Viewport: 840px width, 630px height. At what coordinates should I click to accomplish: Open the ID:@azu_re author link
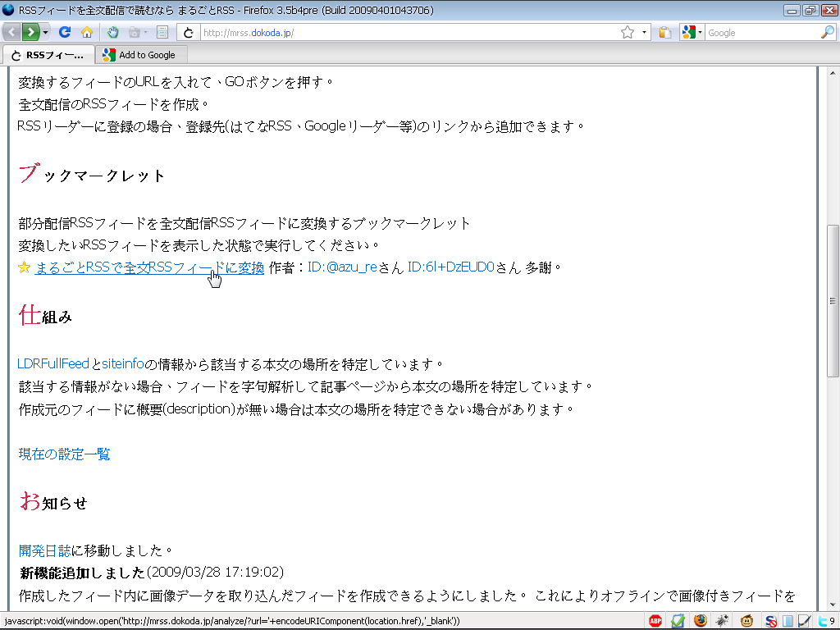pos(342,267)
